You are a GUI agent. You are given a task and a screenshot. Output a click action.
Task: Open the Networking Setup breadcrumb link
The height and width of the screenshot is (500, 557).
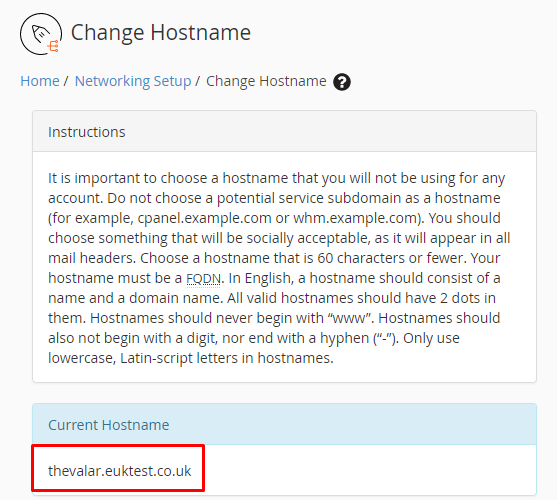[133, 81]
